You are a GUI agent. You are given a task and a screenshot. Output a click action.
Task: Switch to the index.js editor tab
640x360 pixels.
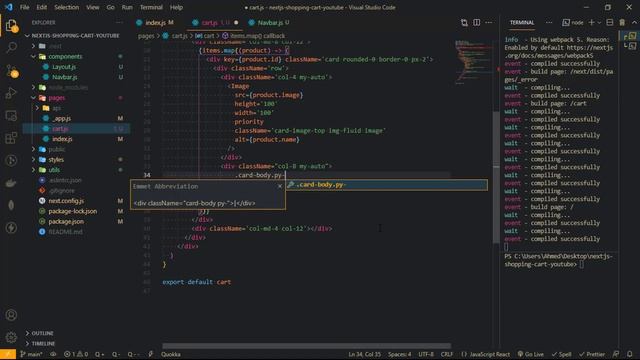tap(155, 22)
